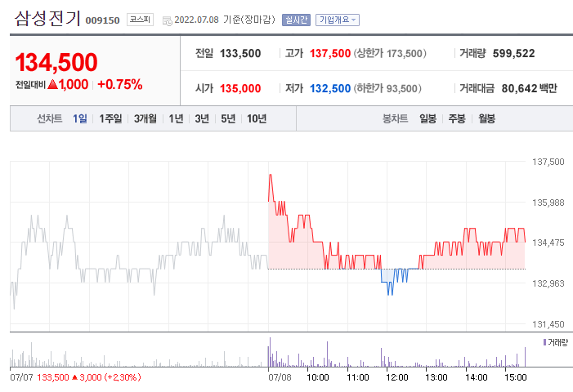This screenshot has height=392, width=573.
Task: Click the trading value 80,642 백만
Action: [x=530, y=88]
